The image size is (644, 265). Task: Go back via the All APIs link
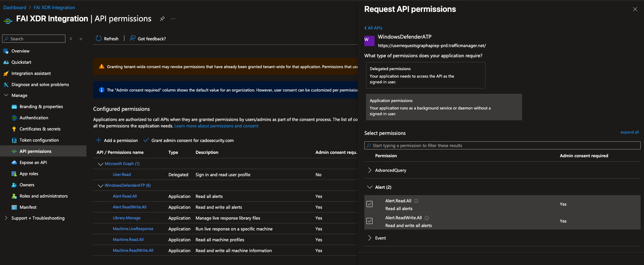[373, 28]
